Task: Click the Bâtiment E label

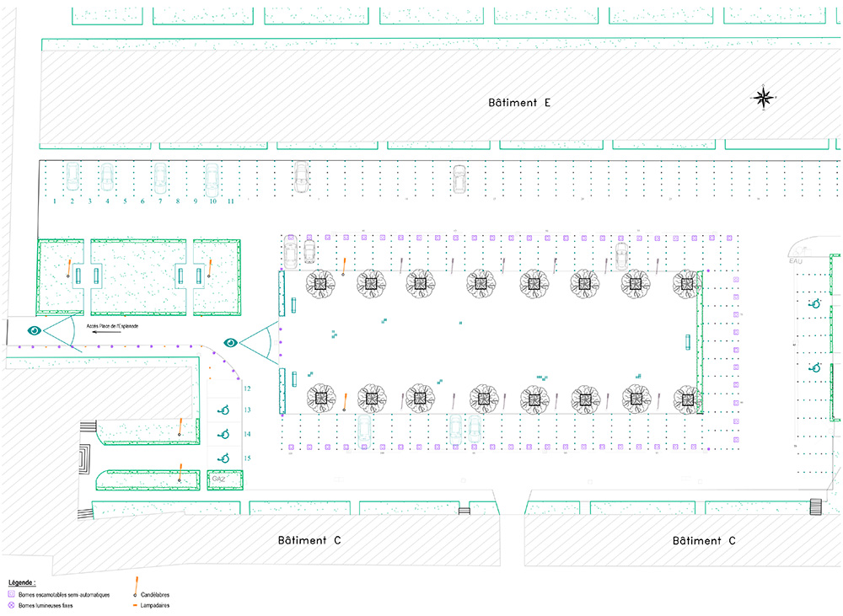Action: pyautogui.click(x=519, y=103)
